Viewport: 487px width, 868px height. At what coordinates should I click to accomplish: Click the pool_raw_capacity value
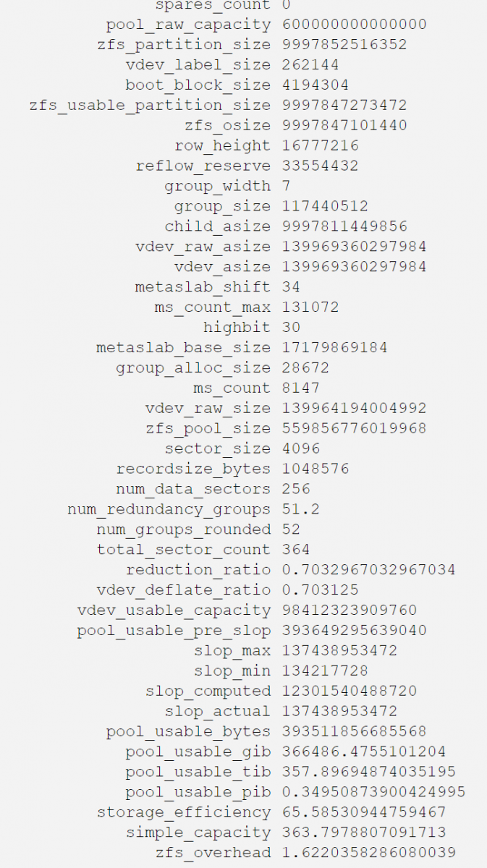click(355, 25)
